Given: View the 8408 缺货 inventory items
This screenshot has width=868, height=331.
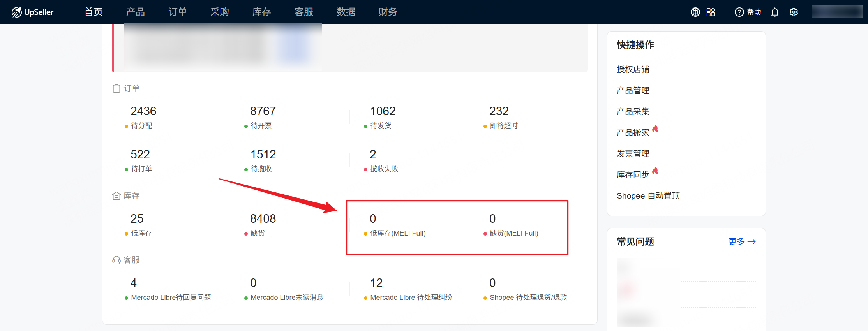Looking at the screenshot, I should point(263,219).
